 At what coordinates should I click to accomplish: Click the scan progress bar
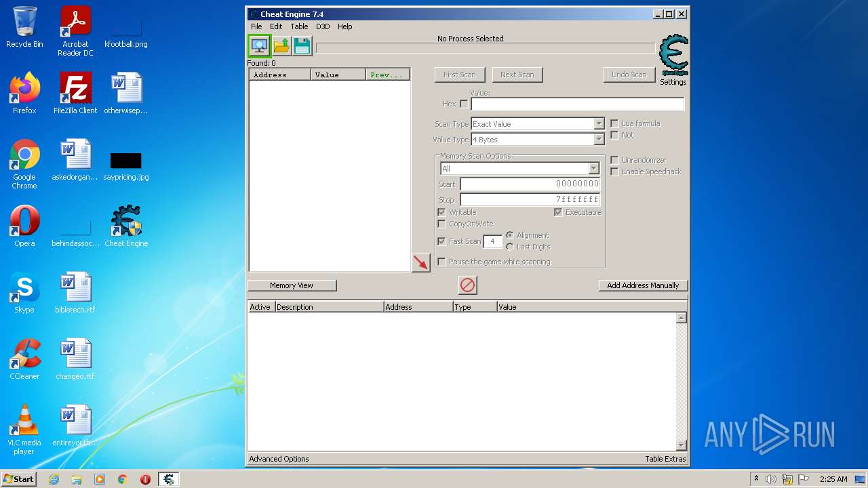click(x=486, y=49)
